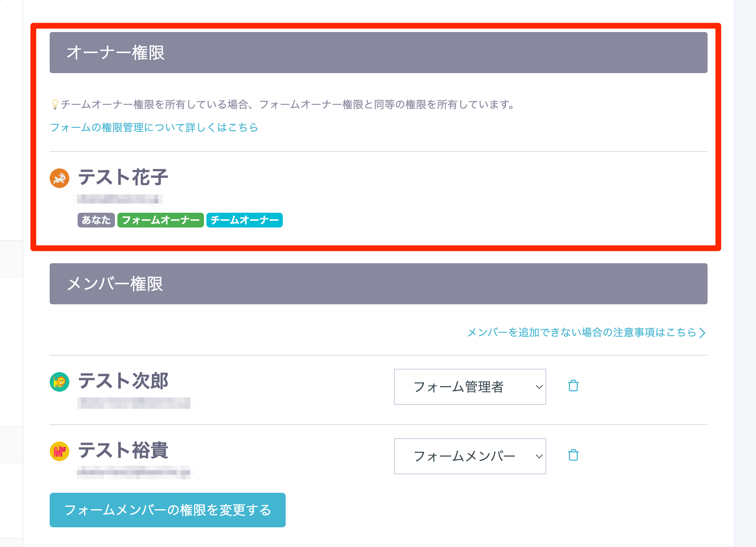Click テスト花子's rabbit avatar icon
The image size is (756, 547).
[x=60, y=178]
